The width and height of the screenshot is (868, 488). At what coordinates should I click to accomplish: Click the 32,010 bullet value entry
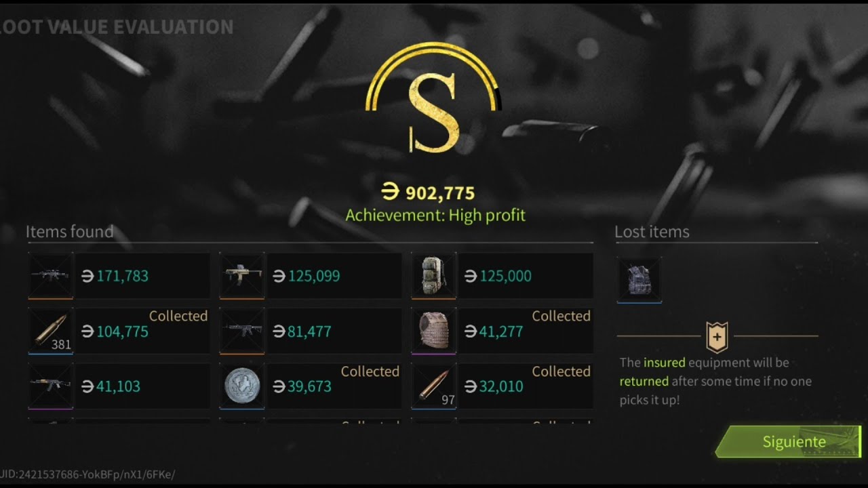coord(494,387)
